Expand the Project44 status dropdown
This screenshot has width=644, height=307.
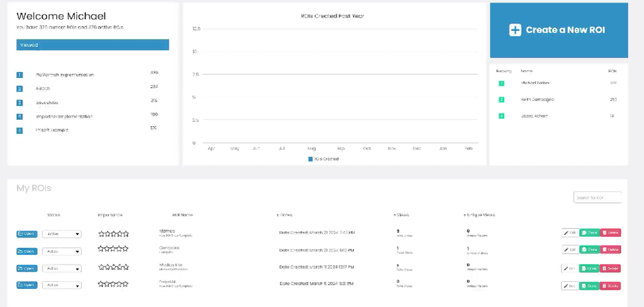tap(62, 285)
